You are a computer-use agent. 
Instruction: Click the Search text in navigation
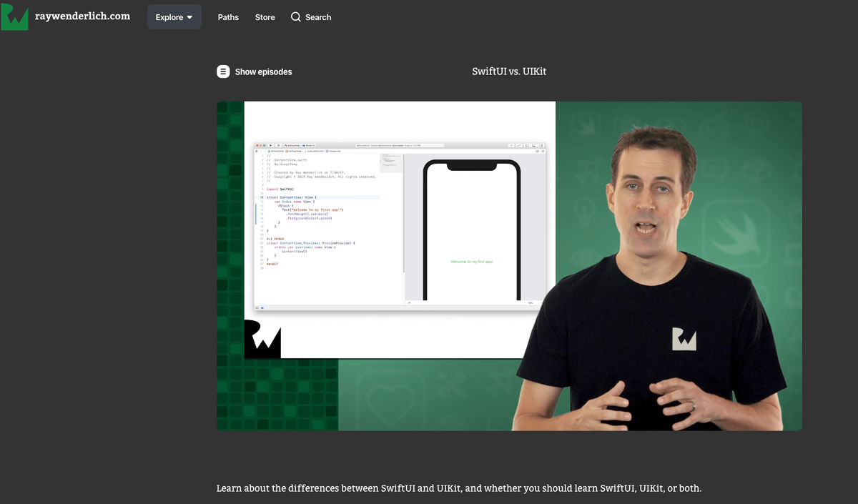coord(318,17)
